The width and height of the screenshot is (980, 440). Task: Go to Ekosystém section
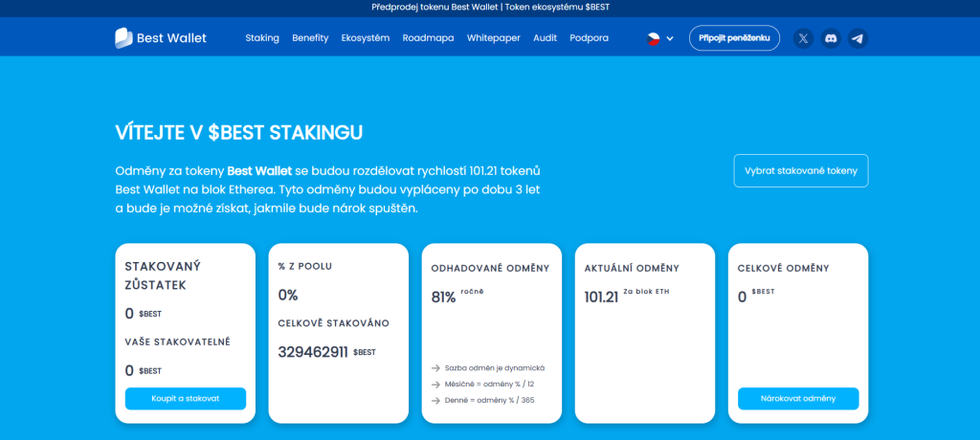[x=365, y=38]
